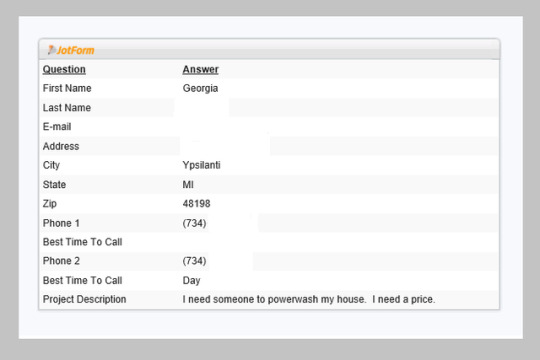Select the MI state value
This screenshot has height=360, width=540.
pyautogui.click(x=188, y=185)
